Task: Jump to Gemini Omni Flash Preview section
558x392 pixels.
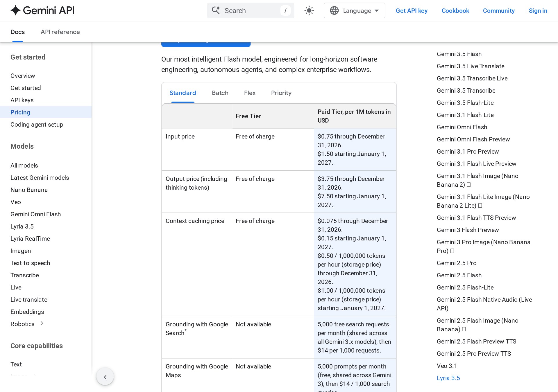Action: pyautogui.click(x=473, y=139)
